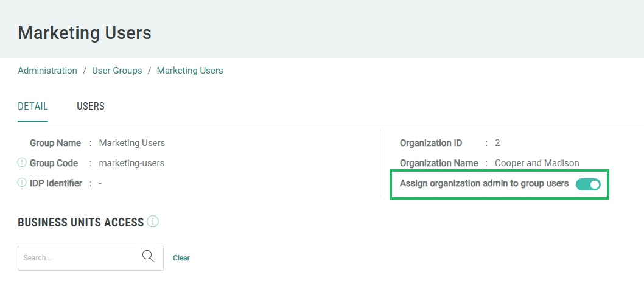Go to Administration via the breadcrumb

[47, 71]
